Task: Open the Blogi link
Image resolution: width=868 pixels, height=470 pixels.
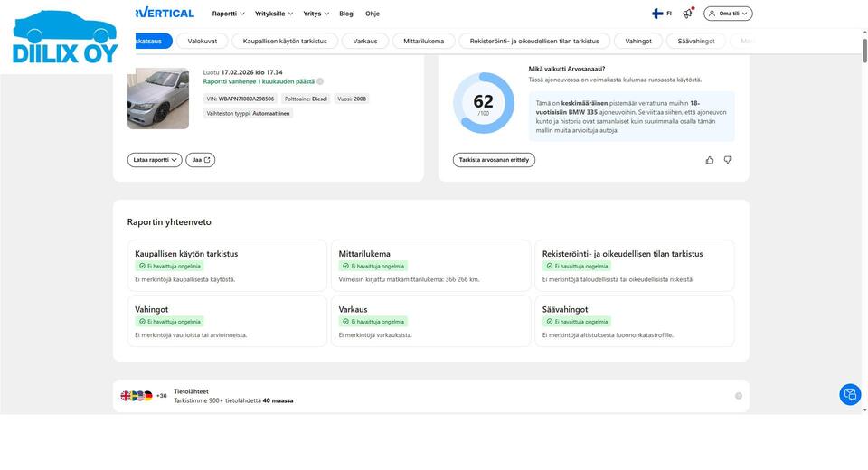Action: (x=346, y=14)
